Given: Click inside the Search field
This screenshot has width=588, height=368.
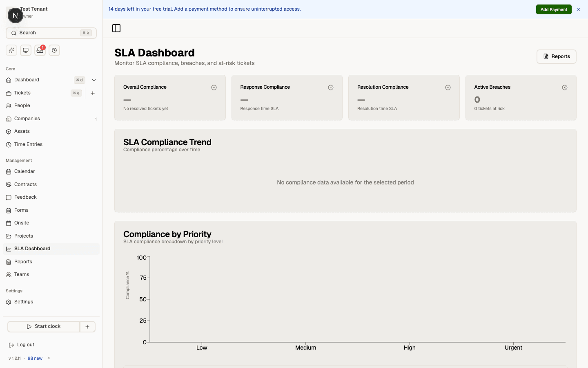Looking at the screenshot, I should [x=45, y=33].
